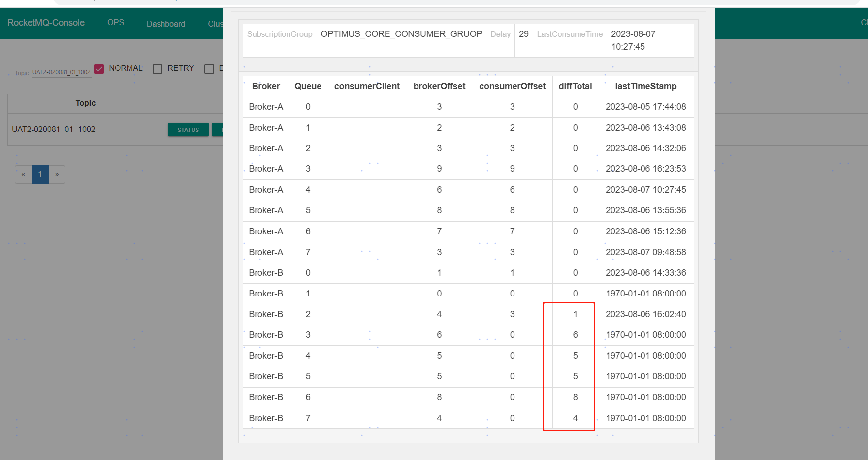Click OPTIMUS_CORE_CONSUMER_GRUOP group name
Viewport: 868px width, 460px height.
click(401, 34)
